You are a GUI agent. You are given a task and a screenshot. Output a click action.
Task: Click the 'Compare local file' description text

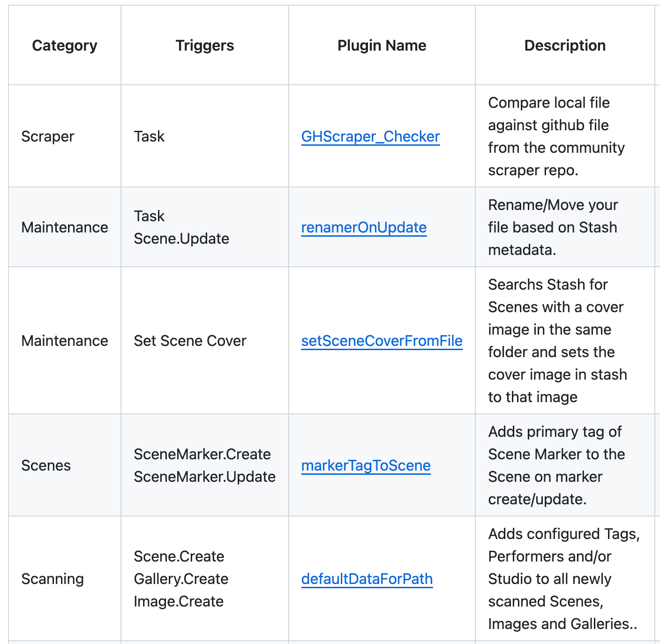tap(556, 136)
